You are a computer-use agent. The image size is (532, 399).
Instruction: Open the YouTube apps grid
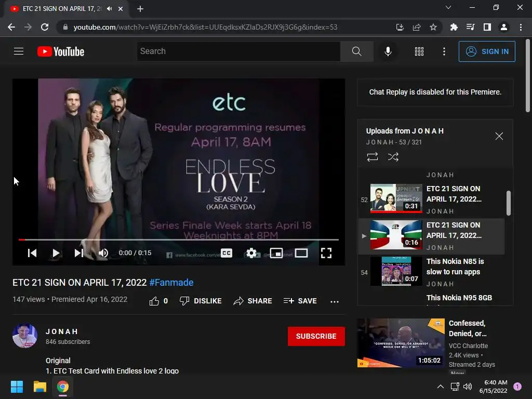click(419, 51)
